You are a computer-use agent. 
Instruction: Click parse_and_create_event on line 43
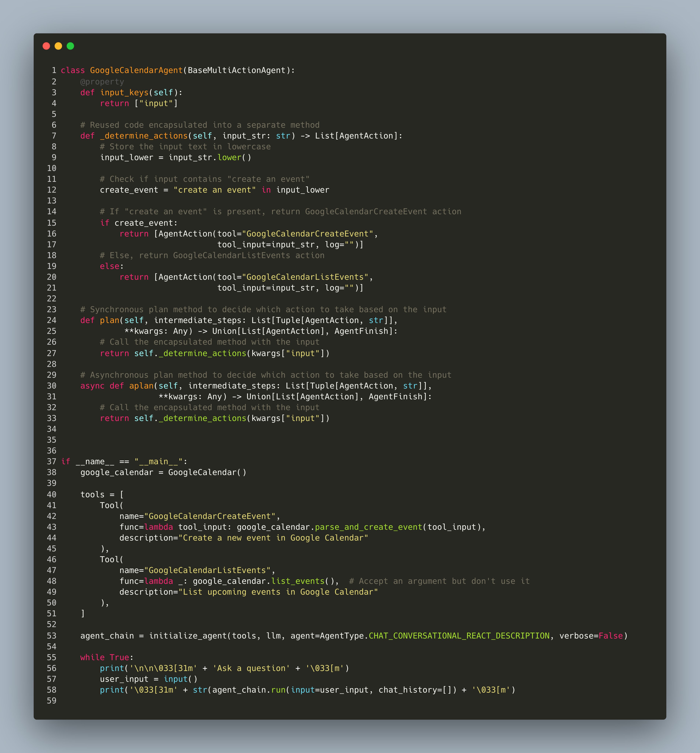[368, 527]
